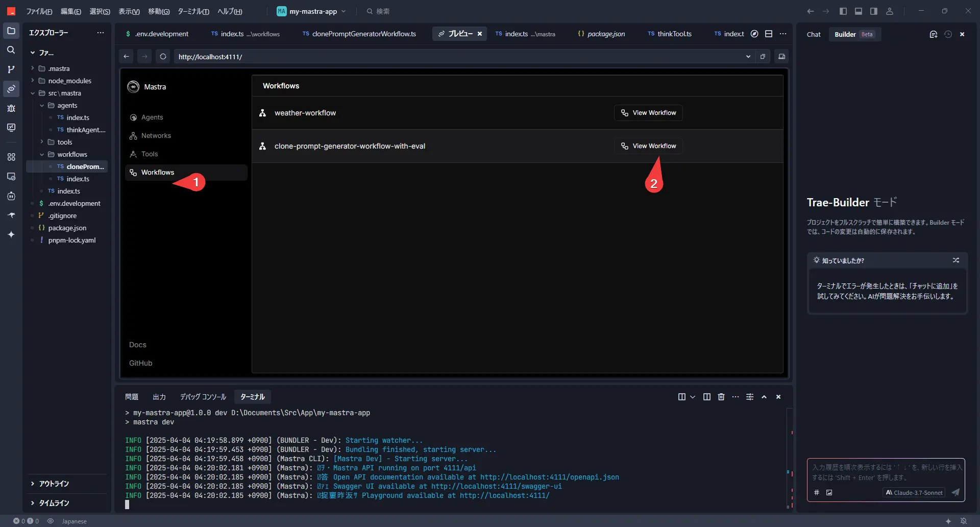The height and width of the screenshot is (527, 980).
Task: Toggle the right secondary sidebar layout
Action: coord(874,11)
